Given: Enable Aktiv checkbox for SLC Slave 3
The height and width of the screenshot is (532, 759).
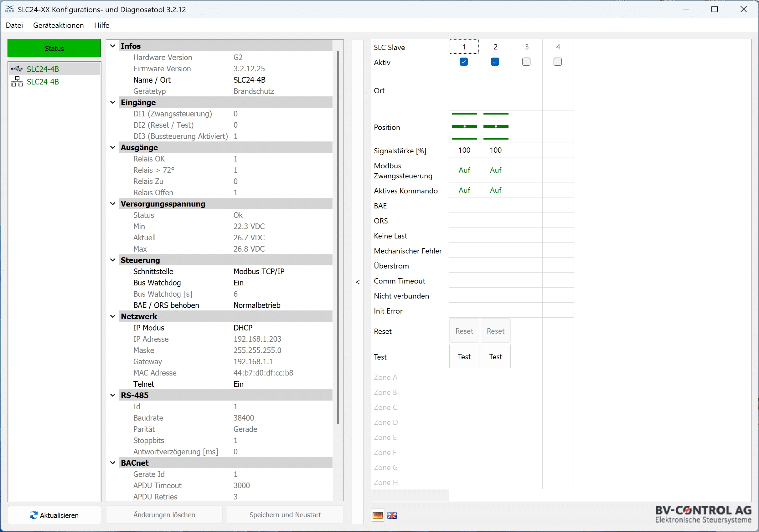Looking at the screenshot, I should pyautogui.click(x=526, y=62).
